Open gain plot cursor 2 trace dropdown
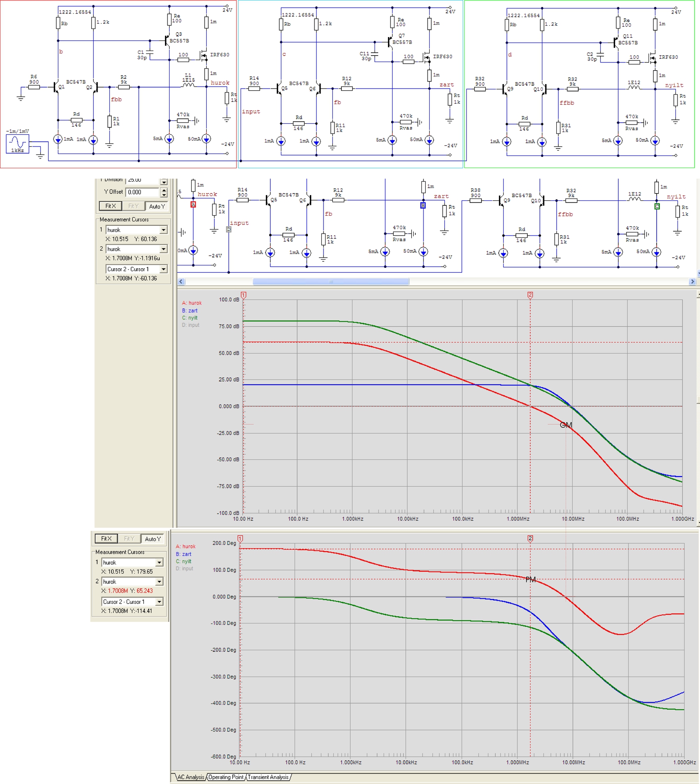Screen dimensions: 700x784 click(x=163, y=249)
